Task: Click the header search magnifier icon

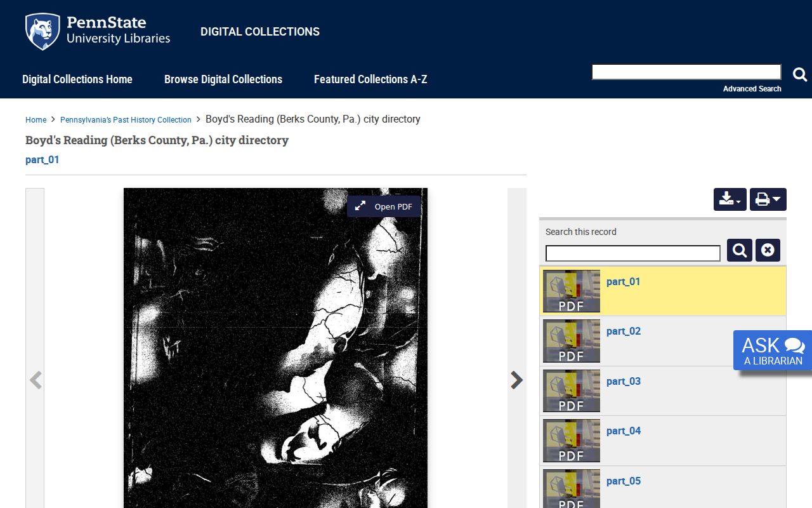Action: [800, 74]
